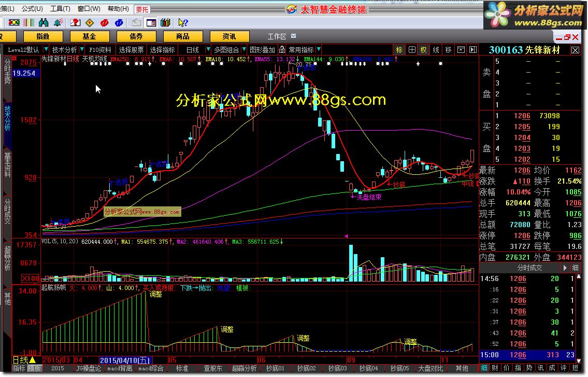This screenshot has width=588, height=377.
Task: Click the alarm bell alert icon
Action: point(58,23)
